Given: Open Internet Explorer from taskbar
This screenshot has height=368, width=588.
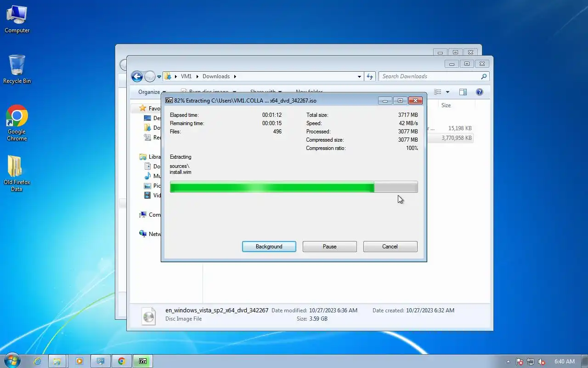Looking at the screenshot, I should tap(38, 361).
